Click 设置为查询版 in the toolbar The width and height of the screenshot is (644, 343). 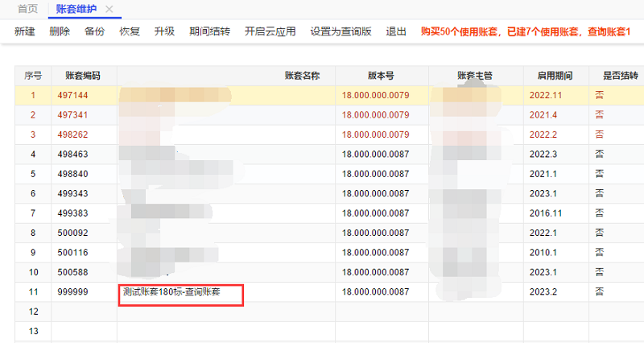341,31
